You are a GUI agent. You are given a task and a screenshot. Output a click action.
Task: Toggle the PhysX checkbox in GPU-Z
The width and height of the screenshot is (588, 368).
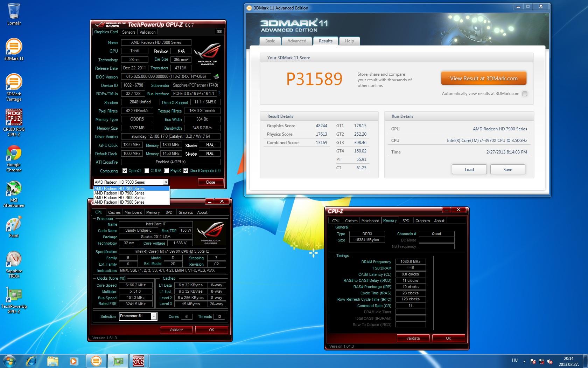pos(167,171)
